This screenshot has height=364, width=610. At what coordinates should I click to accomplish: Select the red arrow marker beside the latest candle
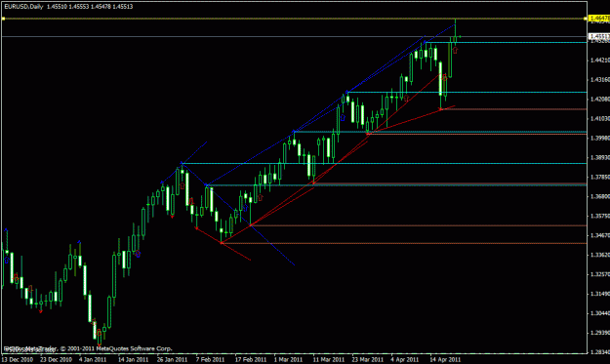tap(455, 50)
